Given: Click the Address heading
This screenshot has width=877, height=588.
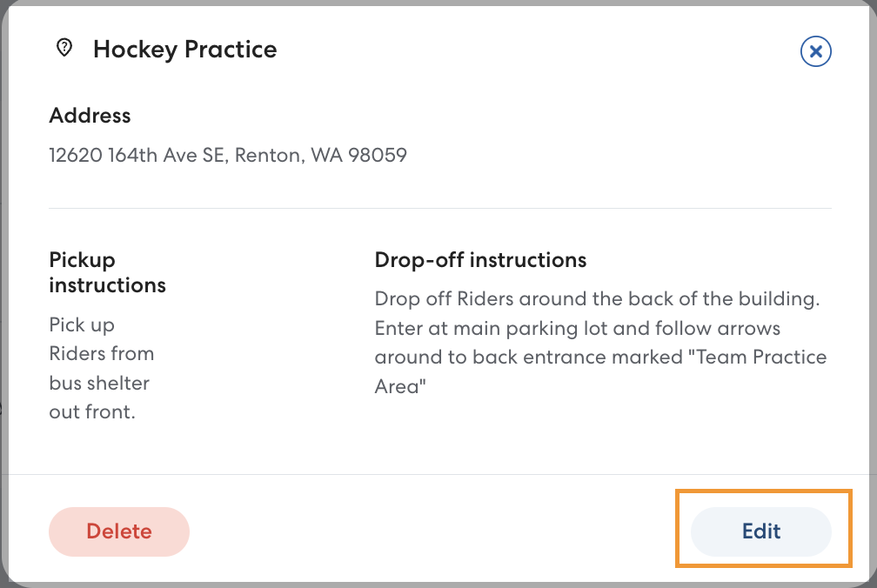Looking at the screenshot, I should [x=90, y=116].
